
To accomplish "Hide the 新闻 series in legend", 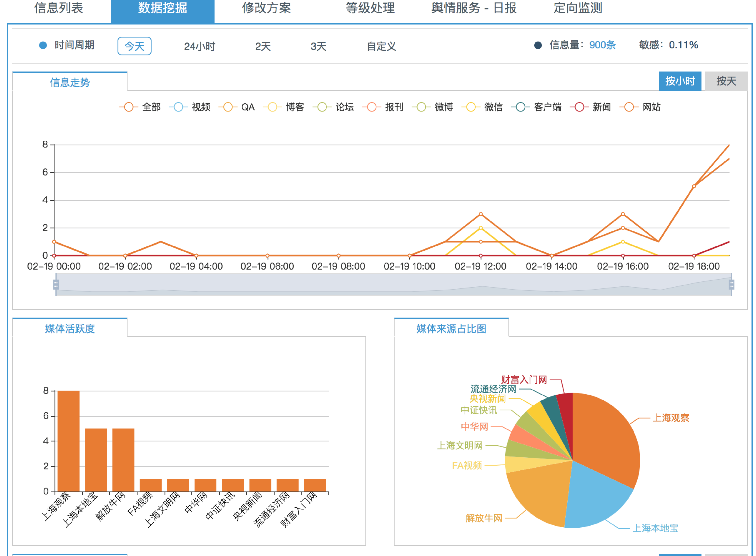I will (x=579, y=107).
